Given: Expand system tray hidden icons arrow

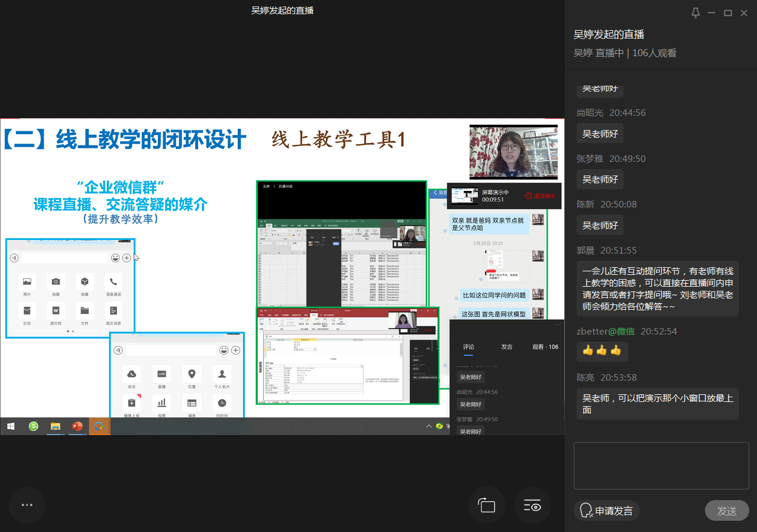Looking at the screenshot, I should click(429, 426).
